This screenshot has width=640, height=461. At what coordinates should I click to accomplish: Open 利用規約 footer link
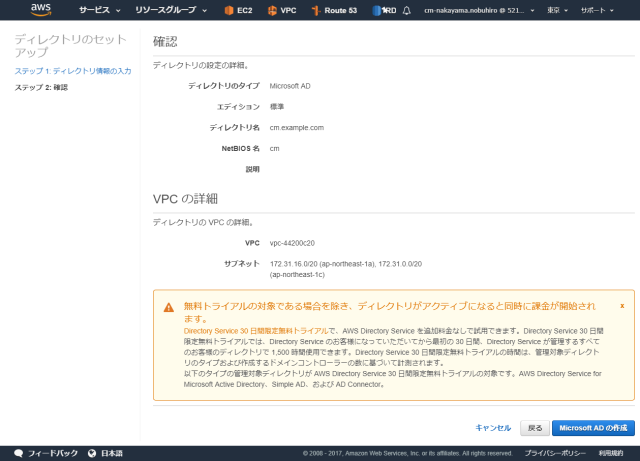click(611, 453)
